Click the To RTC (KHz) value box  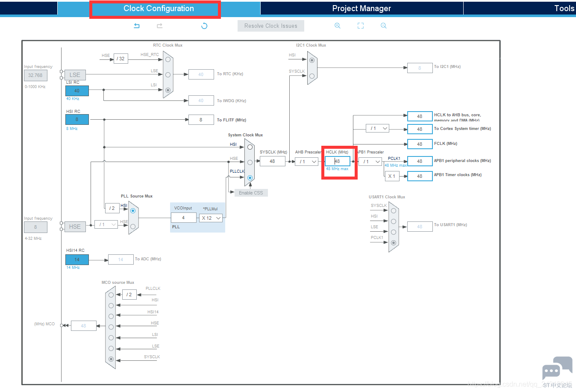pos(201,74)
